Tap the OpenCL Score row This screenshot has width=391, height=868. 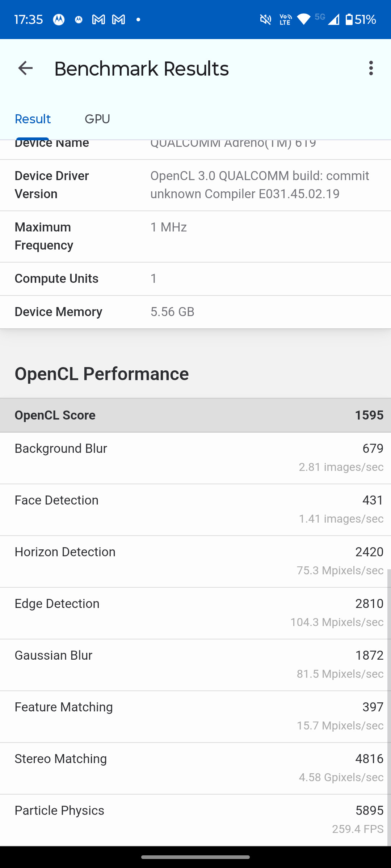click(195, 415)
